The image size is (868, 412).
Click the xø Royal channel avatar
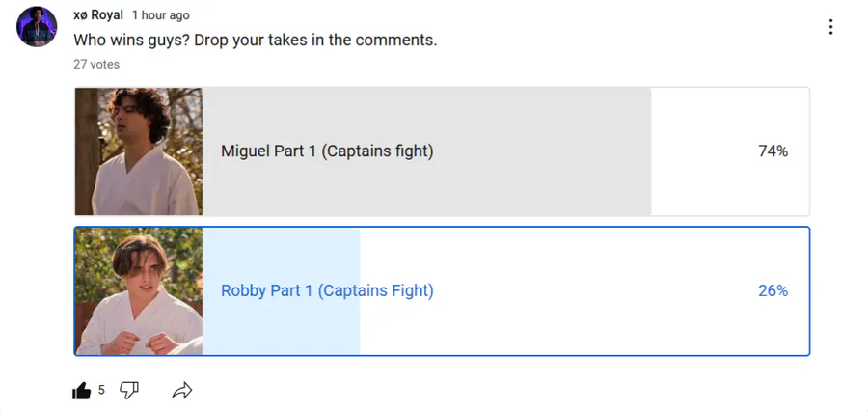click(37, 27)
